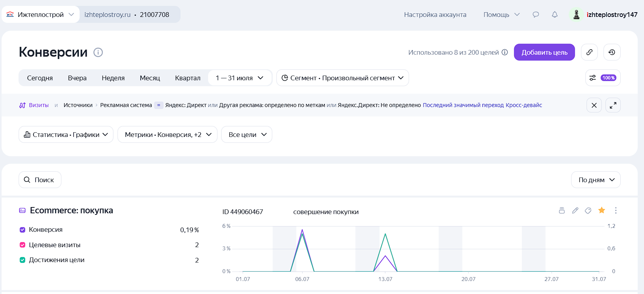Click the Добавить цель button
This screenshot has width=644, height=294.
point(544,52)
